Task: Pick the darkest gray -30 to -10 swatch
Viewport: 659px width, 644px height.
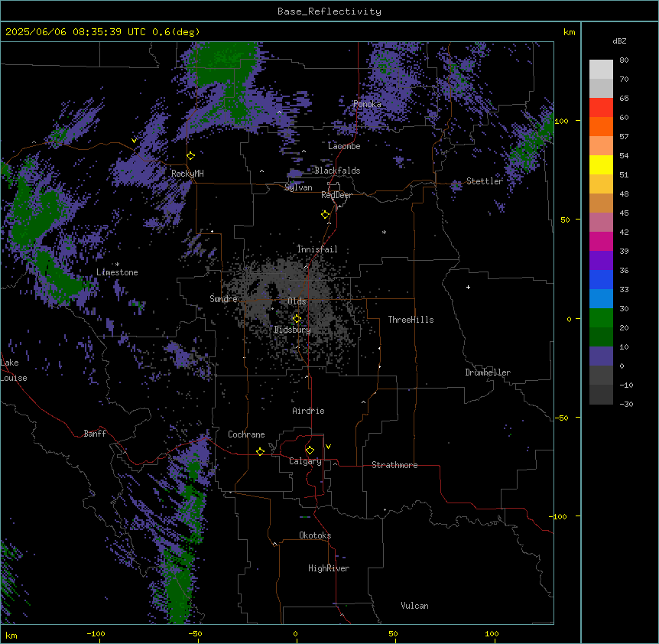Action: pyautogui.click(x=601, y=395)
